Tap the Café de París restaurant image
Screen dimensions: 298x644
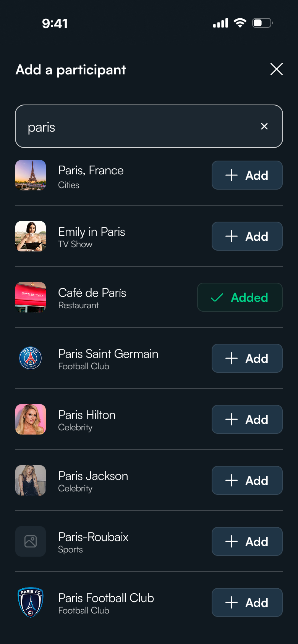(31, 297)
